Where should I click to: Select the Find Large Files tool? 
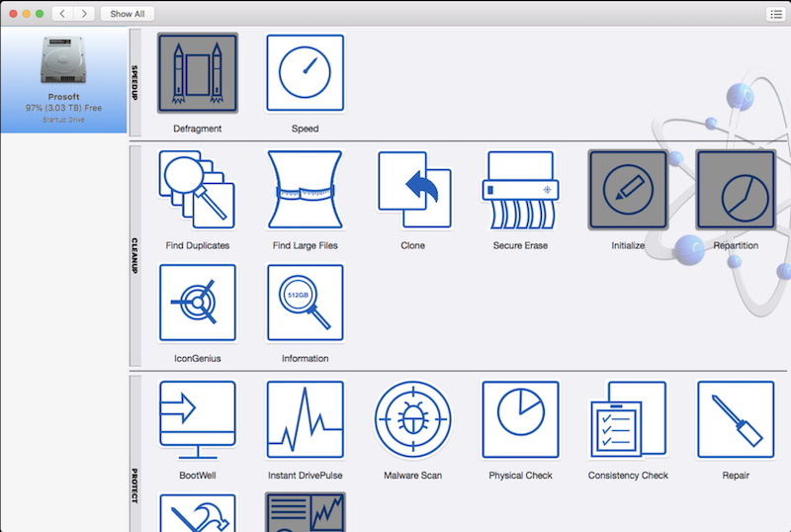click(x=306, y=190)
